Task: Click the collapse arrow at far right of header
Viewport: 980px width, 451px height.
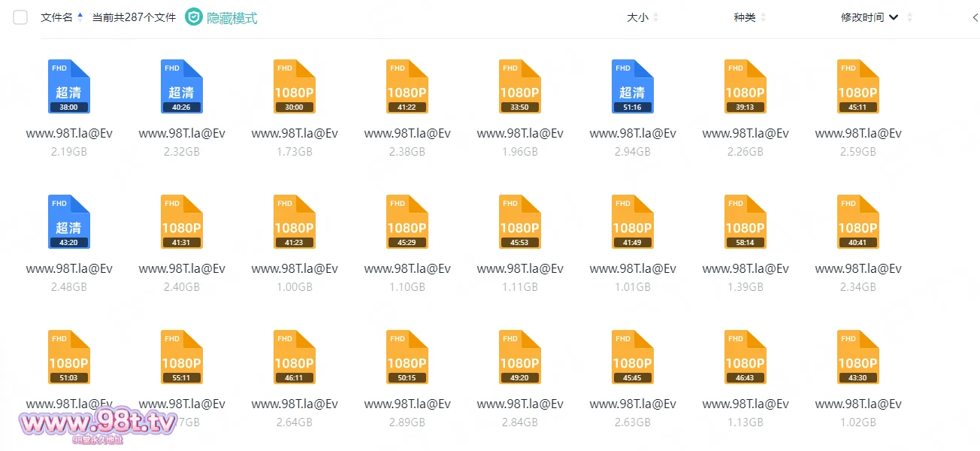Action: (x=975, y=17)
